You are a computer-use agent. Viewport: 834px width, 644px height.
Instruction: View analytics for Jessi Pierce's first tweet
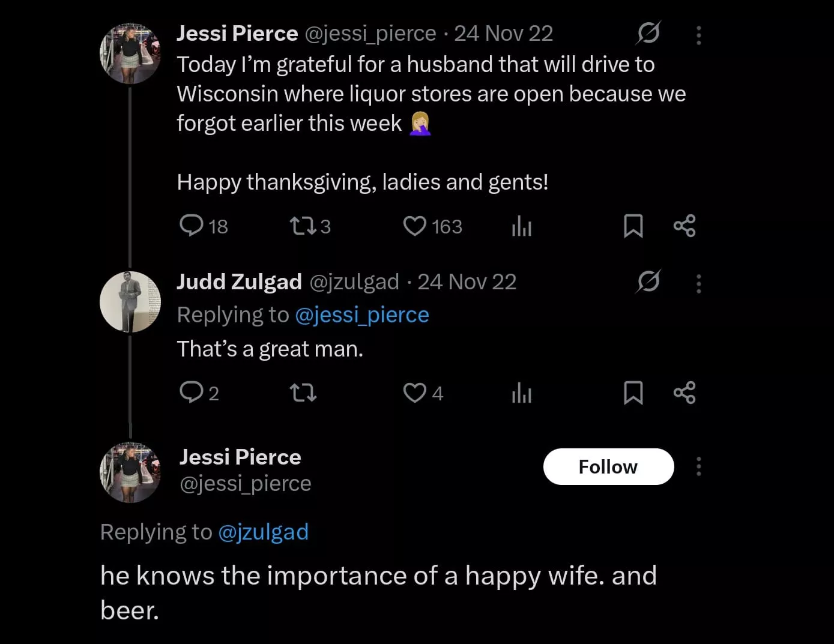coord(522,226)
